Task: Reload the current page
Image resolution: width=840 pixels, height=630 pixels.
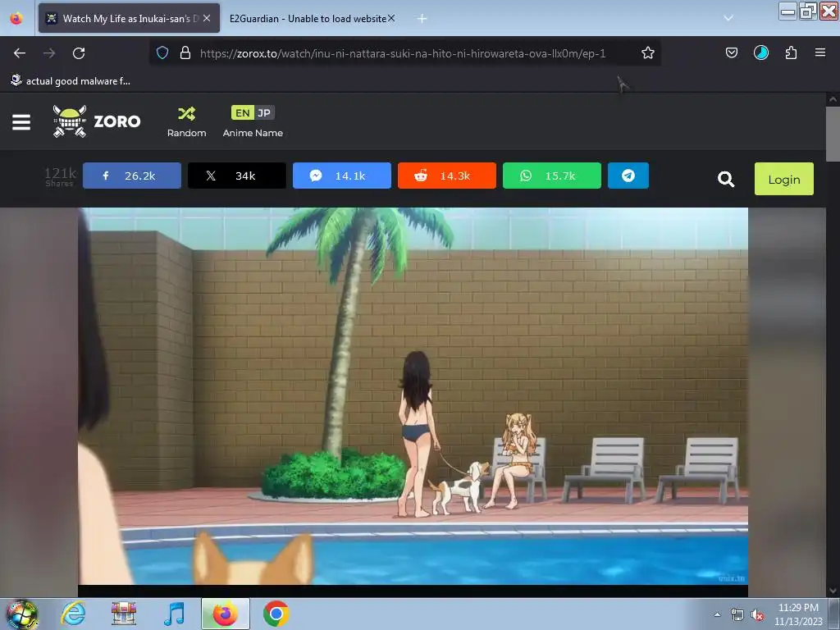Action: point(79,53)
